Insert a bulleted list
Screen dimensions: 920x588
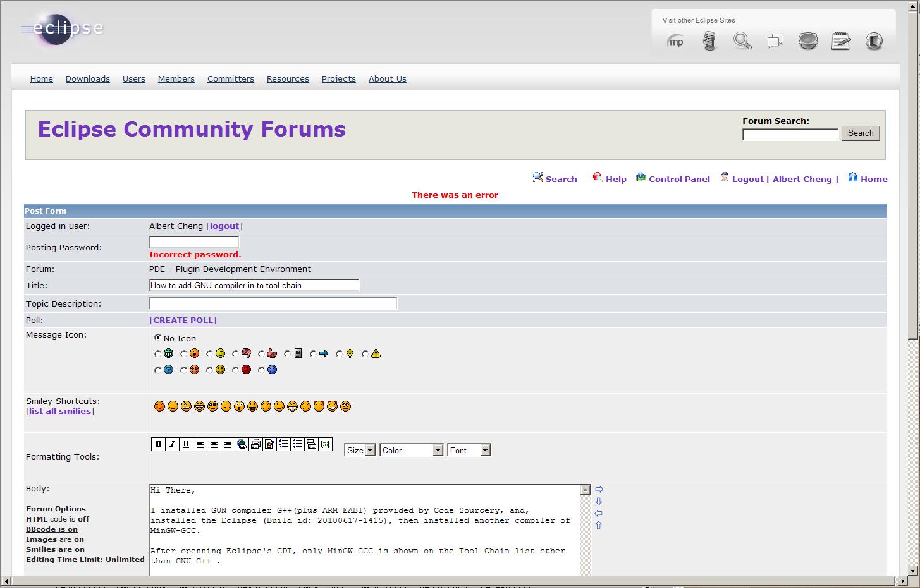point(297,444)
